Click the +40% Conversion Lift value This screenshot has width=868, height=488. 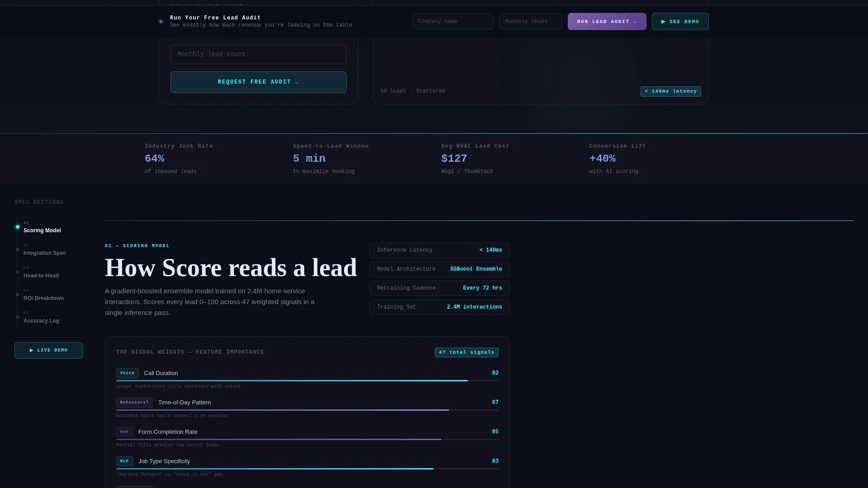(x=602, y=159)
